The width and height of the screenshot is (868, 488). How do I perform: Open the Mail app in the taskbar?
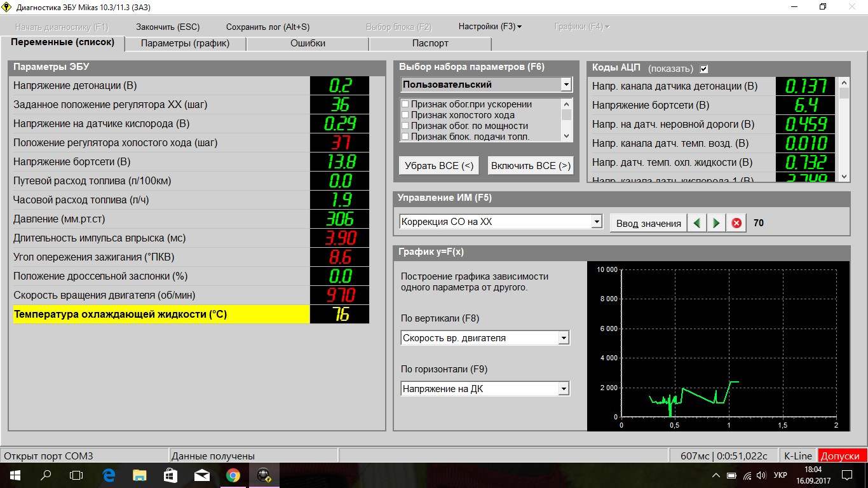pyautogui.click(x=202, y=475)
